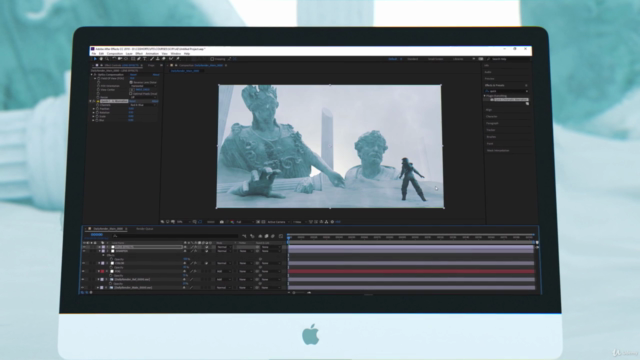Open the Resize dropdown in Effect Controls
The image size is (640, 360).
143,97
